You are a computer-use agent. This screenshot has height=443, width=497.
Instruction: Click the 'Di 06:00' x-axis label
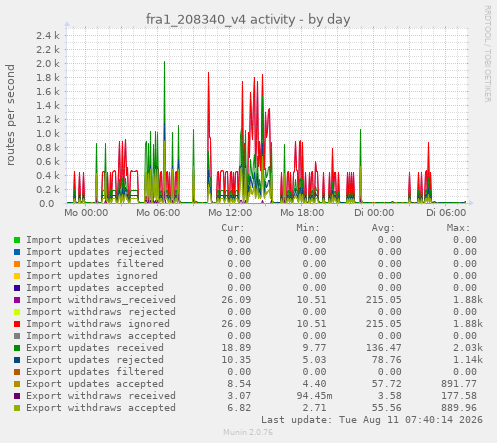[446, 213]
